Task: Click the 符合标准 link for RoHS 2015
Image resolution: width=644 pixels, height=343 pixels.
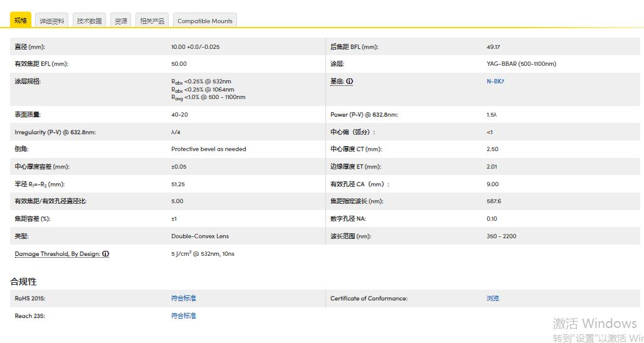Action: click(183, 298)
